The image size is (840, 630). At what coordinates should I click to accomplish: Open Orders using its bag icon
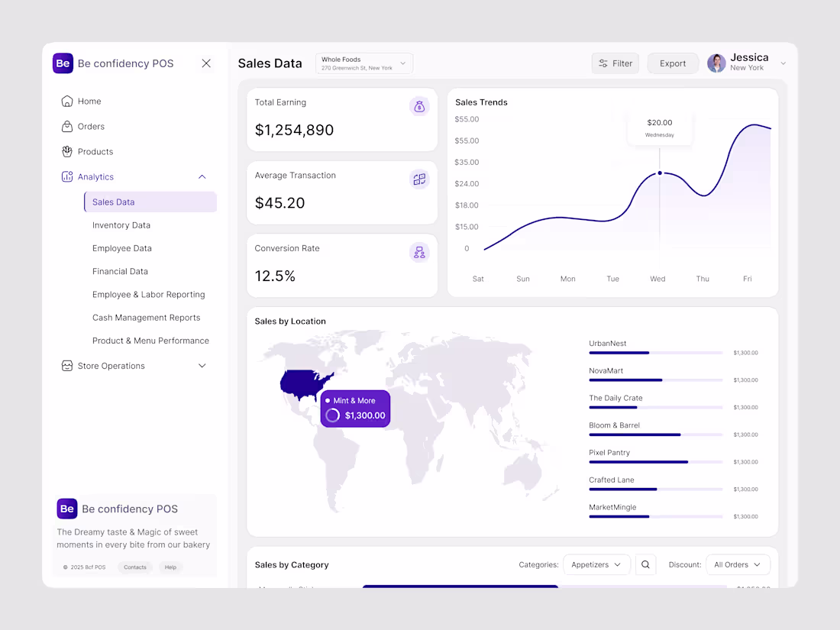click(x=68, y=126)
